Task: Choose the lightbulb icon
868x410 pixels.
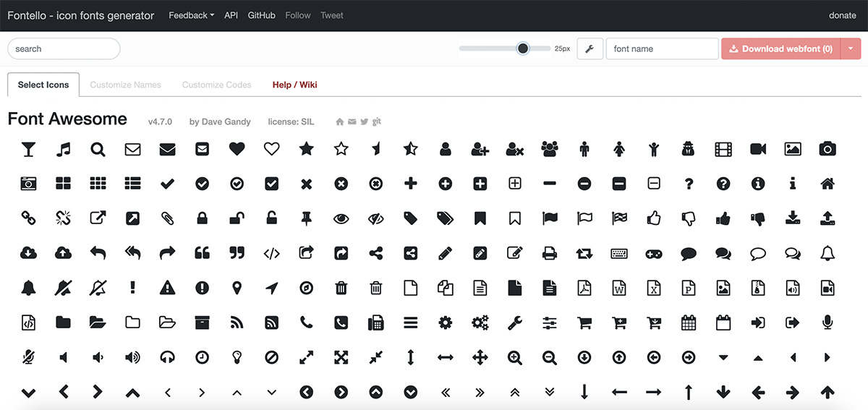Action: 237,357
